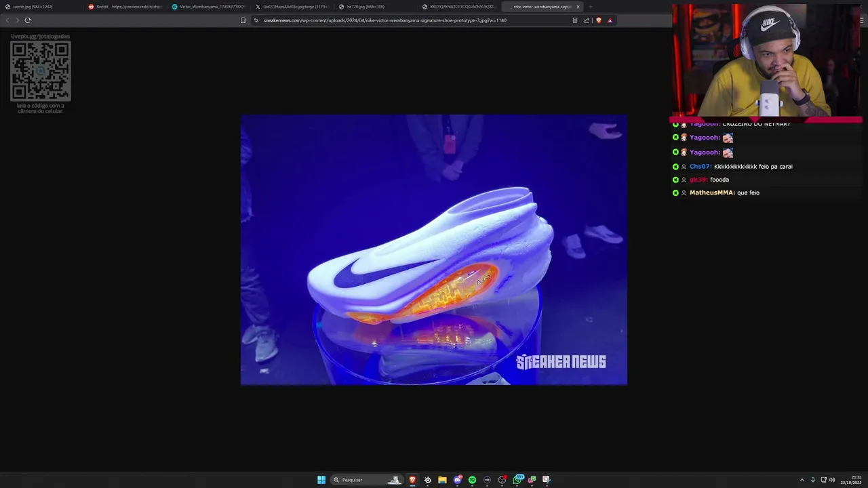Click the 'que feio' chat message
The width and height of the screenshot is (868, 488).
tap(748, 193)
